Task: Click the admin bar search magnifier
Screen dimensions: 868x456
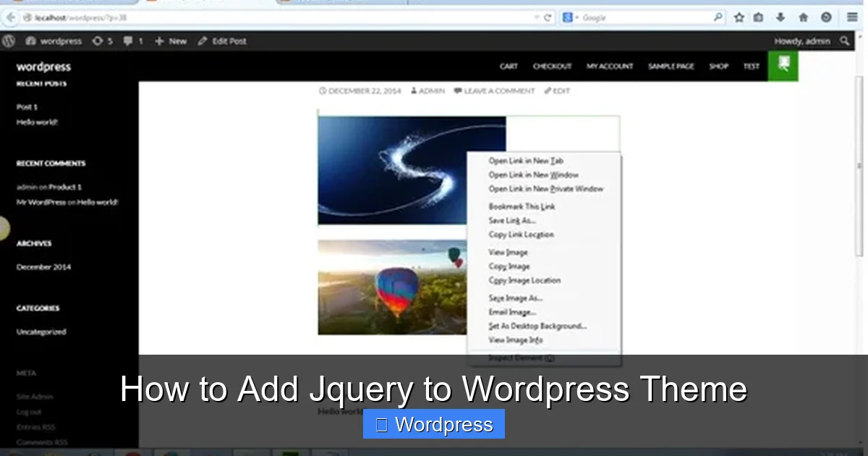Action: pos(845,41)
